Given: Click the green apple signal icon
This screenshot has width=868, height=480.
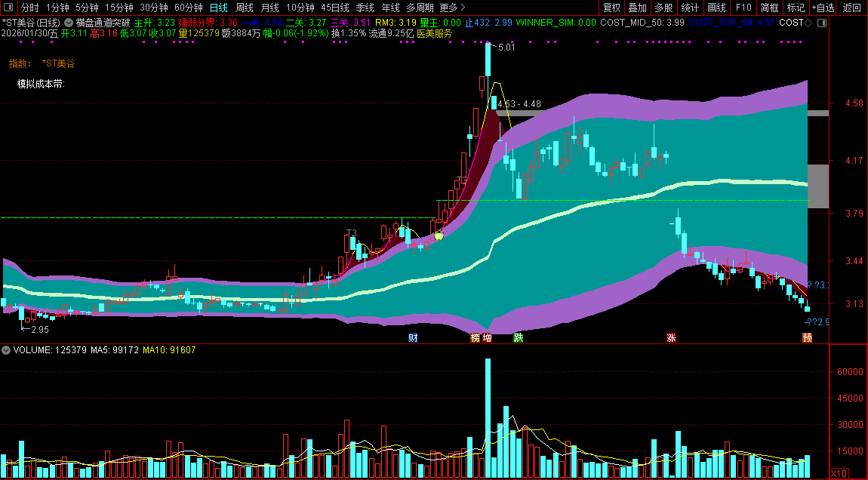Looking at the screenshot, I should tap(439, 235).
